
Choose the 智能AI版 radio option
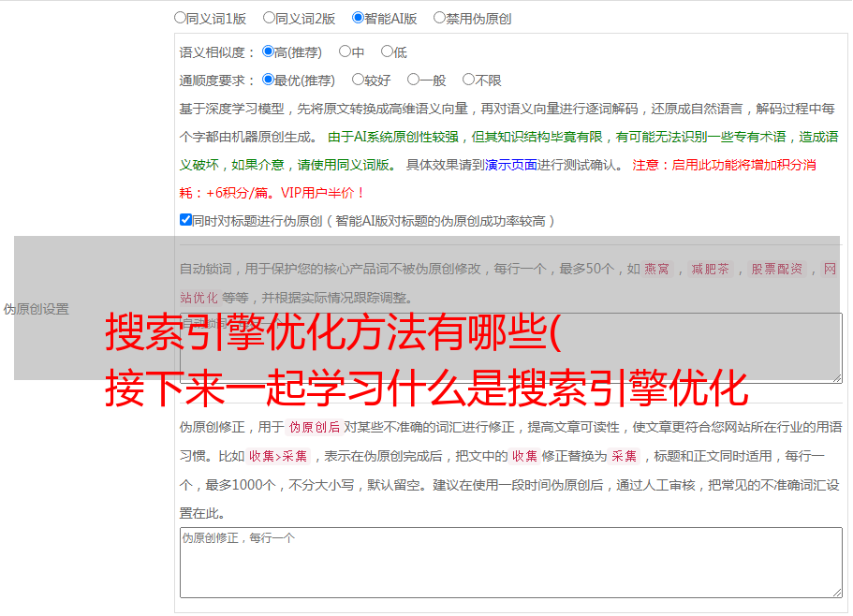[358, 18]
